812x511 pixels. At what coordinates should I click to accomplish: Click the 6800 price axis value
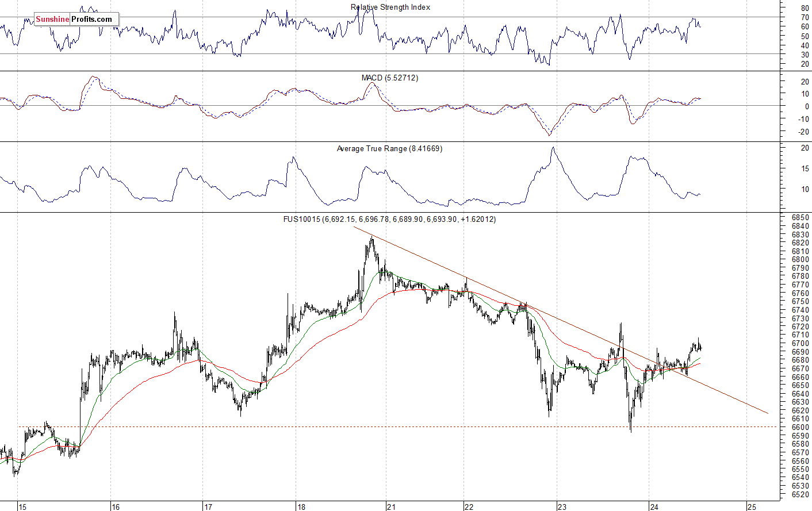point(800,260)
